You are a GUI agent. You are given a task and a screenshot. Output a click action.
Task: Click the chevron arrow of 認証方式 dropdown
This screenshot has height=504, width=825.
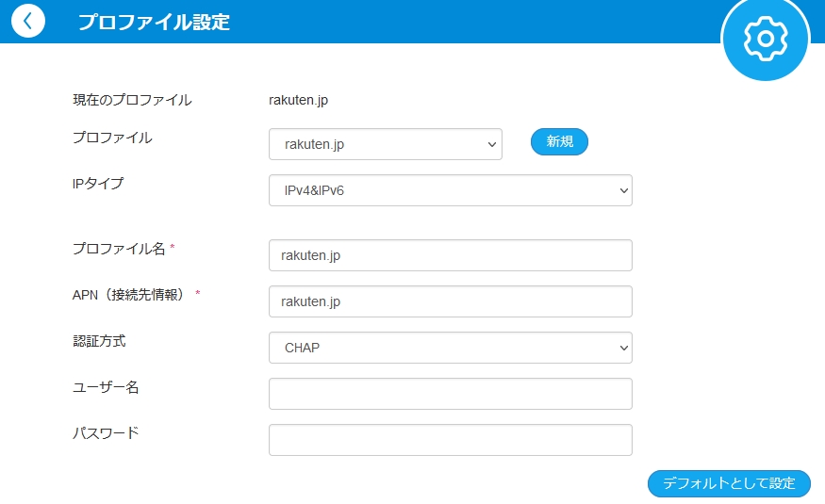point(624,348)
